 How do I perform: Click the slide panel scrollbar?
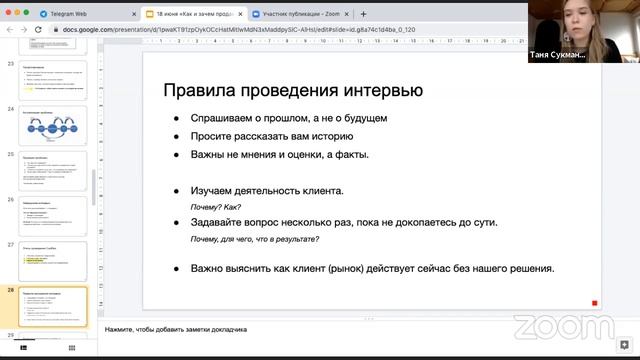coord(93,187)
